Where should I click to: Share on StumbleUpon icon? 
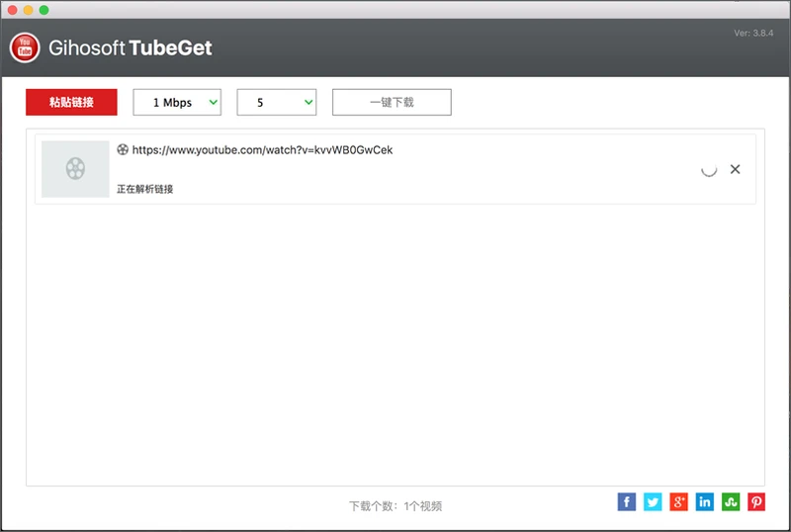tap(731, 501)
